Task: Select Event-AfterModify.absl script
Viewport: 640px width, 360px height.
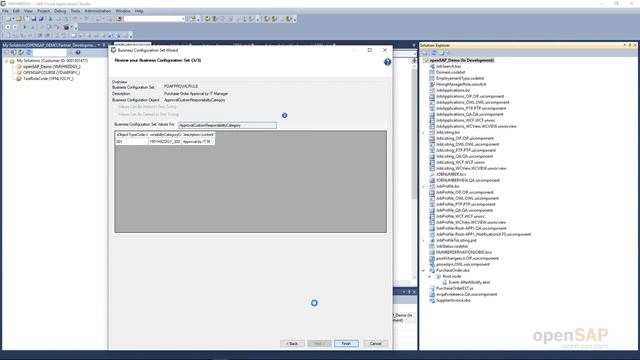Action: pos(469,282)
